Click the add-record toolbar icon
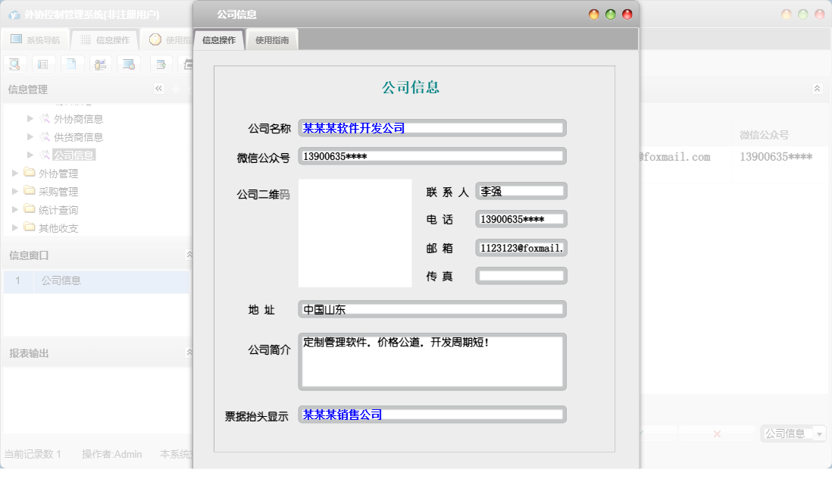This screenshot has height=504, width=832. (161, 64)
